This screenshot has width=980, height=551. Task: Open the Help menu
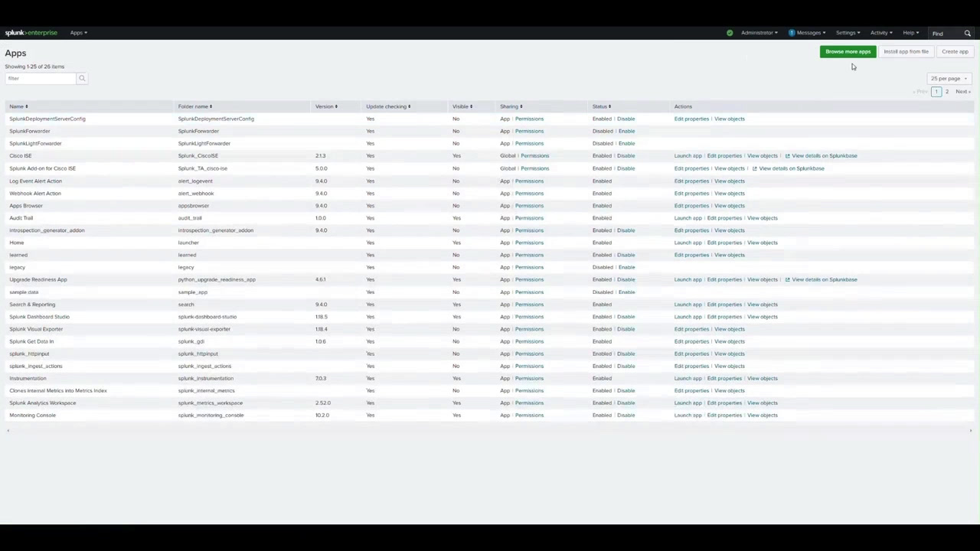pos(910,33)
